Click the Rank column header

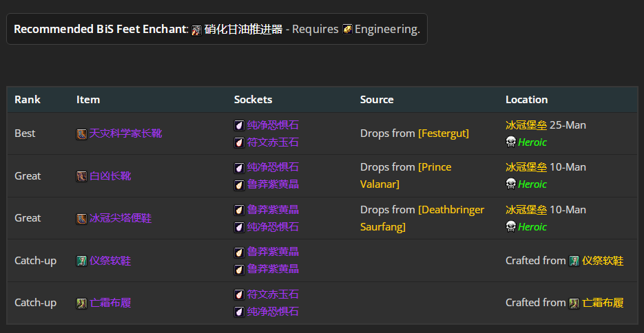[28, 100]
